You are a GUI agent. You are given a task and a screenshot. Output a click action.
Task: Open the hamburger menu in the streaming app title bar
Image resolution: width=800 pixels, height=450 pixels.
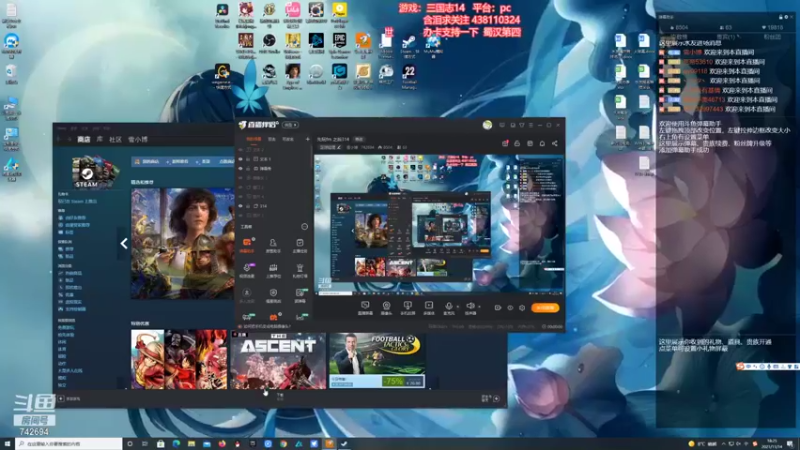(531, 125)
